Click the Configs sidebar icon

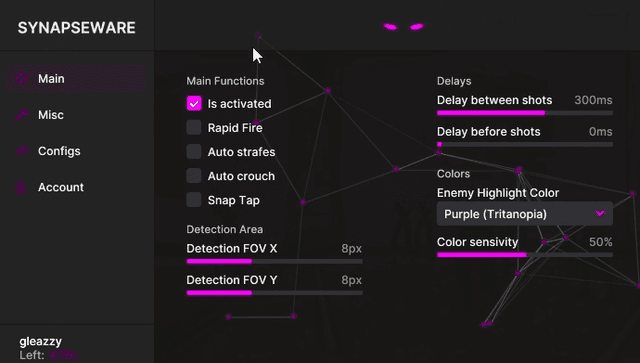pyautogui.click(x=22, y=151)
